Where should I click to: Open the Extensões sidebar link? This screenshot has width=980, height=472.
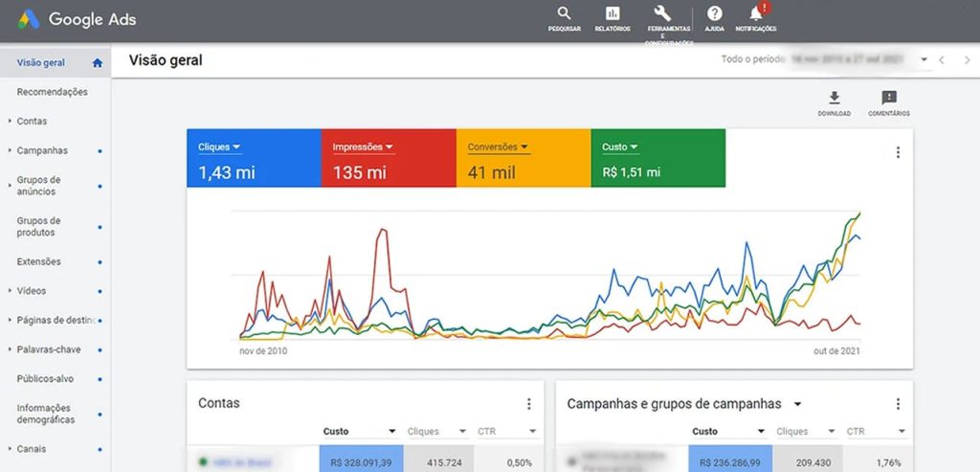(38, 261)
